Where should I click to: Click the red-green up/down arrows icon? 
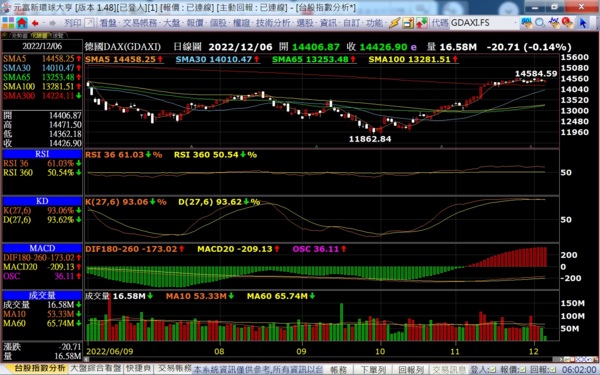click(421, 23)
